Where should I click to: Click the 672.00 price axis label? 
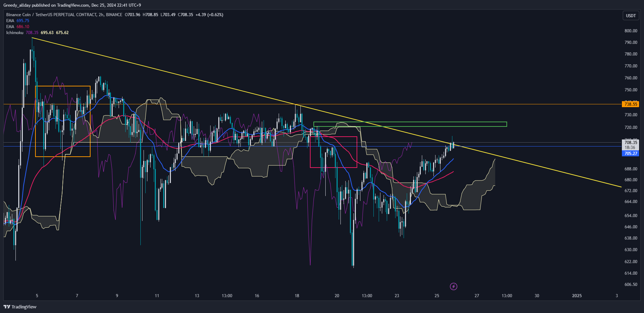pos(631,191)
